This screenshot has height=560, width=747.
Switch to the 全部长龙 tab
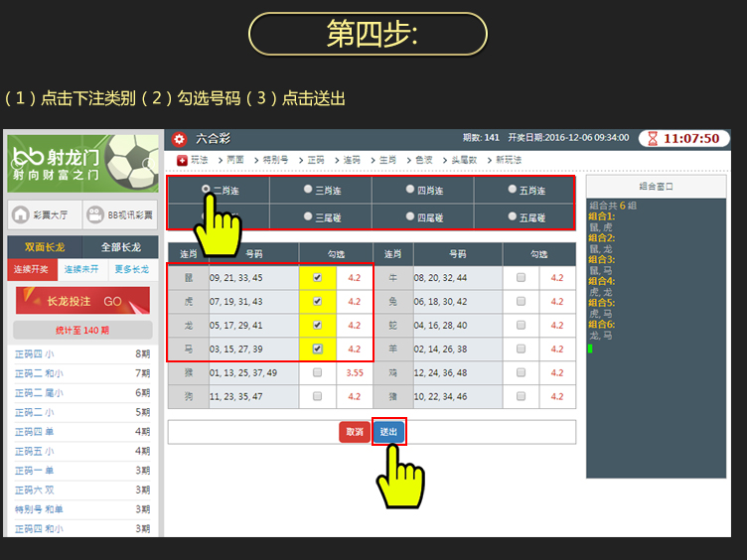[120, 247]
